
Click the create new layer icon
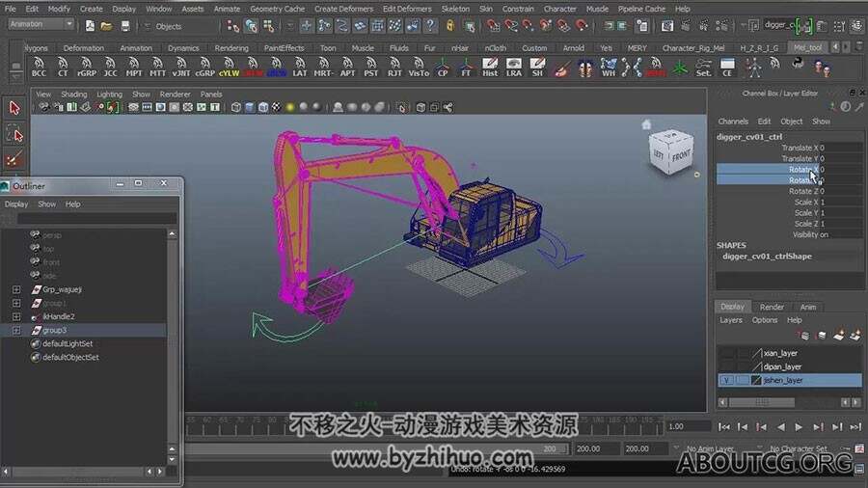point(838,336)
